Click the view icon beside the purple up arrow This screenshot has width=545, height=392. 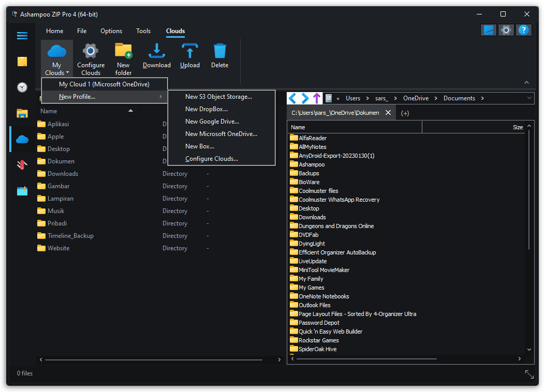point(329,98)
